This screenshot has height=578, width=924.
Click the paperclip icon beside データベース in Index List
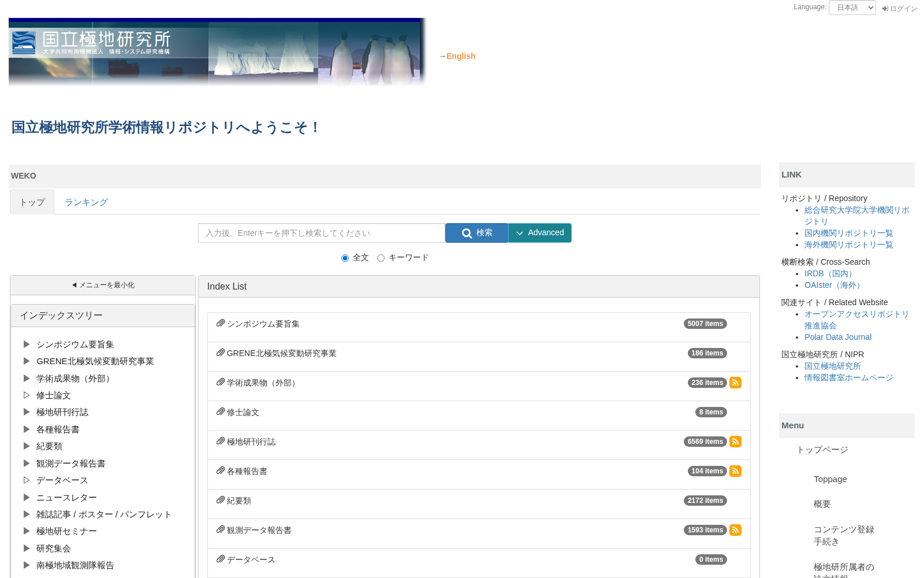pos(221,559)
